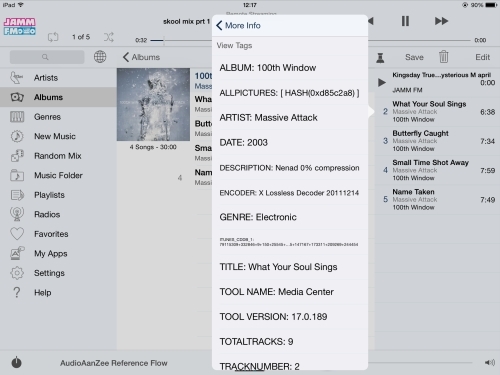Screen dimensions: 500x375
Task: Toggle shuffle mode
Action: (x=109, y=37)
